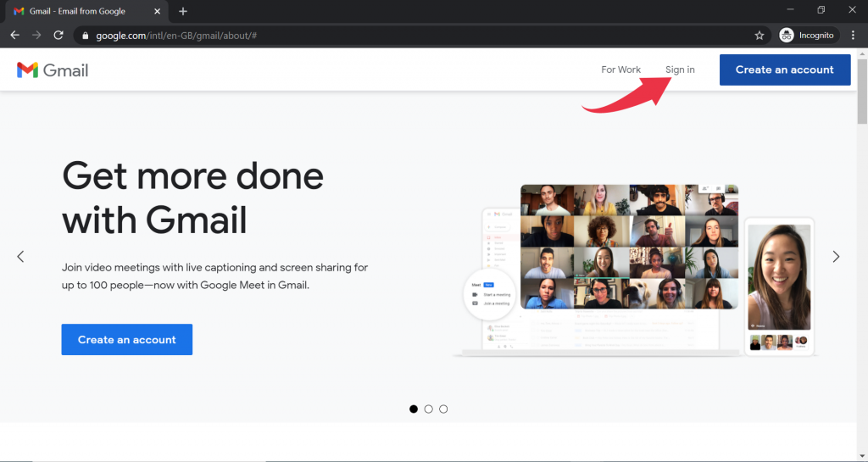The image size is (868, 462).
Task: Click header Create an account button
Action: (784, 70)
